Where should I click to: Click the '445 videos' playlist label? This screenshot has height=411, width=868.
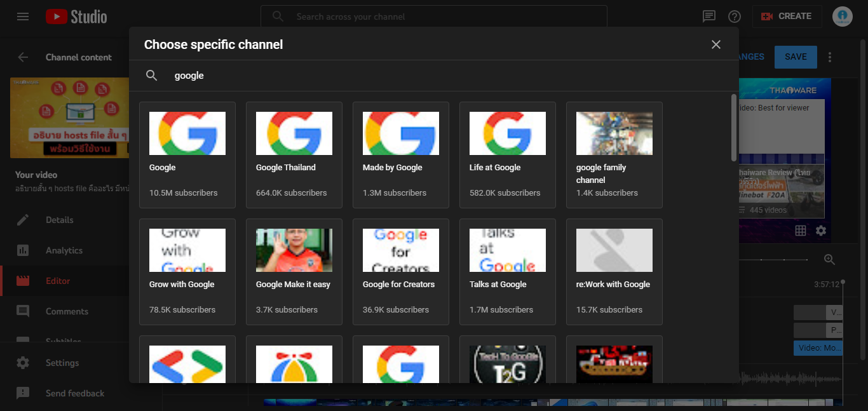[x=768, y=210]
